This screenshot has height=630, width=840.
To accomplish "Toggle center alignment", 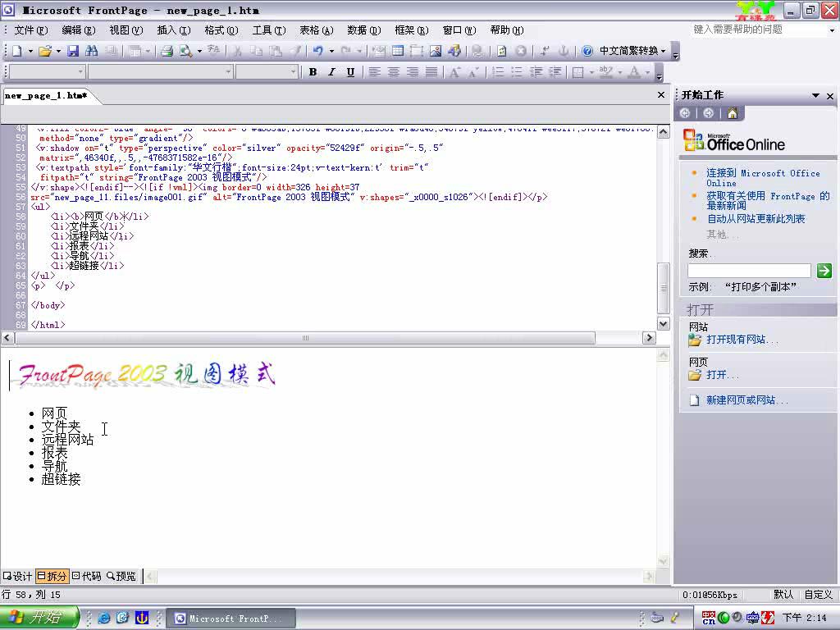I will pos(393,72).
